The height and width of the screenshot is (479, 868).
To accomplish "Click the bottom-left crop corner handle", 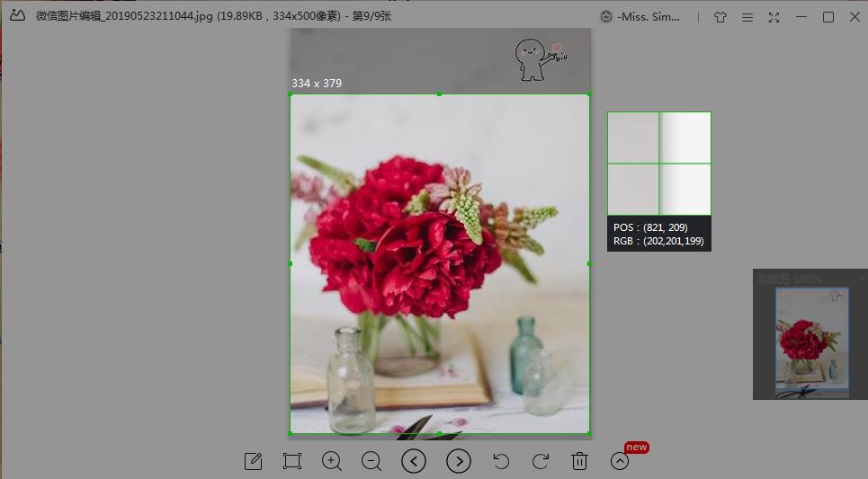I will pos(291,433).
